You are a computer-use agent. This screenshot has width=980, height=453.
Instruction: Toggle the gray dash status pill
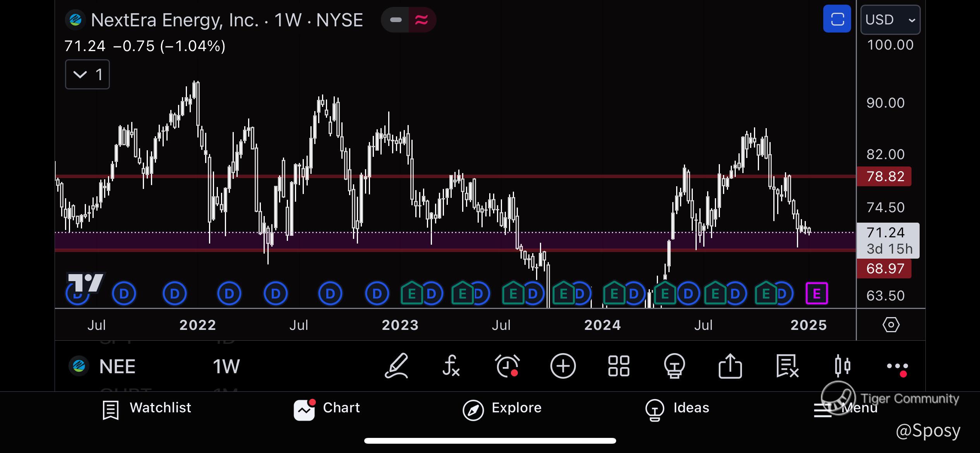pos(396,20)
